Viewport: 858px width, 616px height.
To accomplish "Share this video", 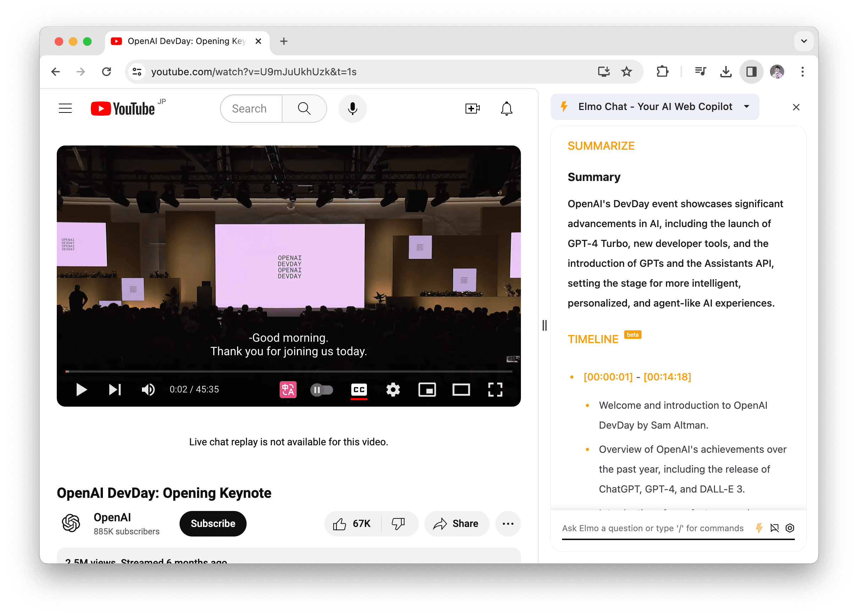I will (456, 523).
